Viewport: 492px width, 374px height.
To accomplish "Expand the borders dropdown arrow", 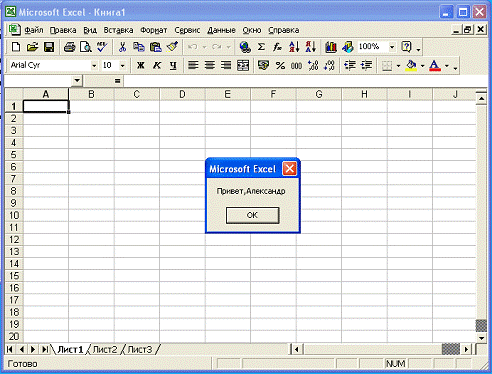I will tap(398, 66).
